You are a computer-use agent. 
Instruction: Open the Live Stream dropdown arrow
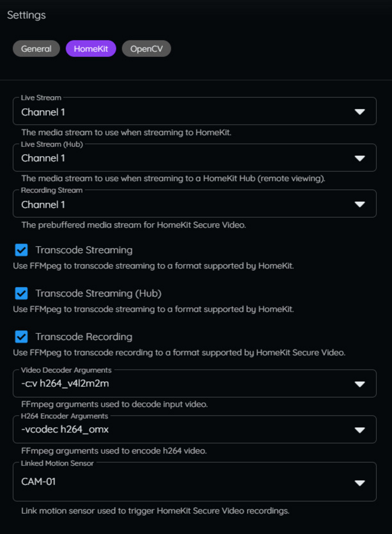point(359,112)
